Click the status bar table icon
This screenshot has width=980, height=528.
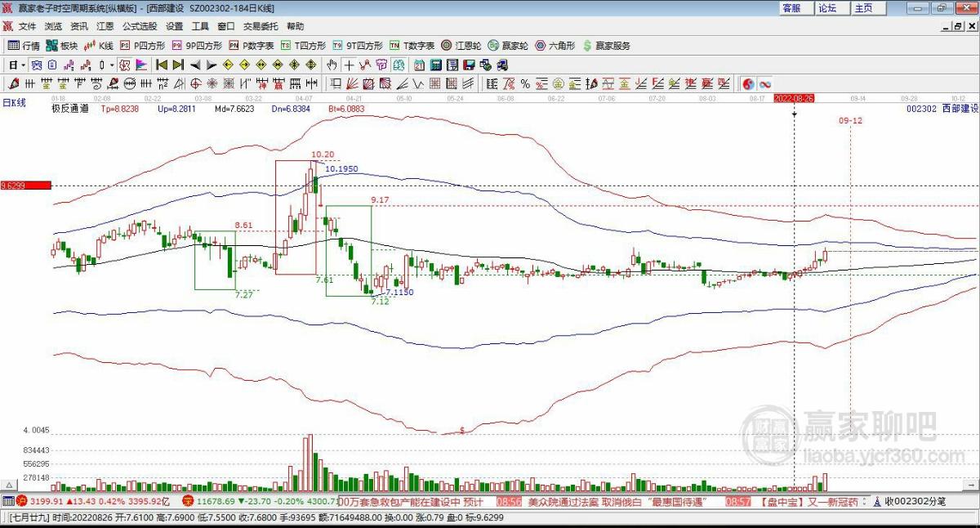click(9, 501)
